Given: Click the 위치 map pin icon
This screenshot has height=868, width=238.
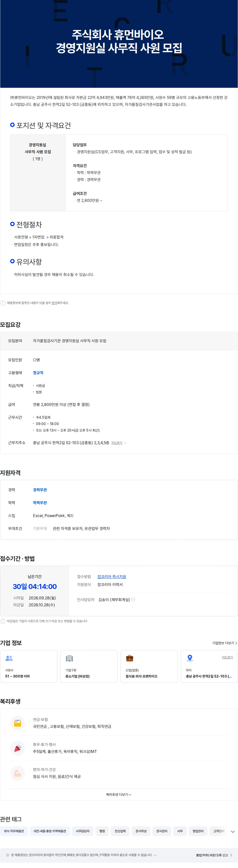Looking at the screenshot, I should 190,658.
